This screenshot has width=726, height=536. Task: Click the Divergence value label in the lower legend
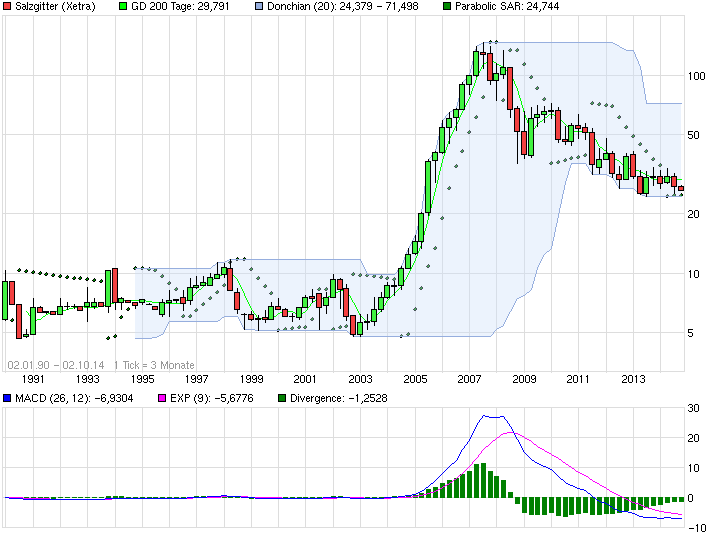click(339, 399)
